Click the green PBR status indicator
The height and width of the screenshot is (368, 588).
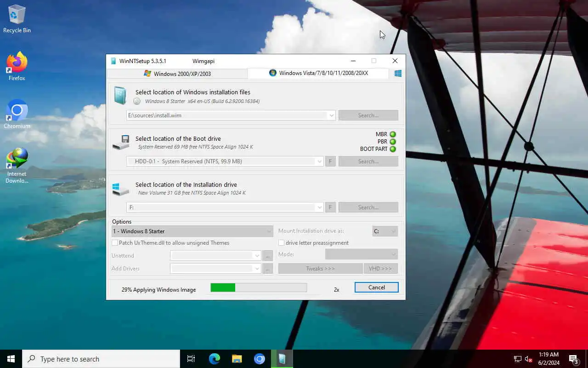coord(393,142)
